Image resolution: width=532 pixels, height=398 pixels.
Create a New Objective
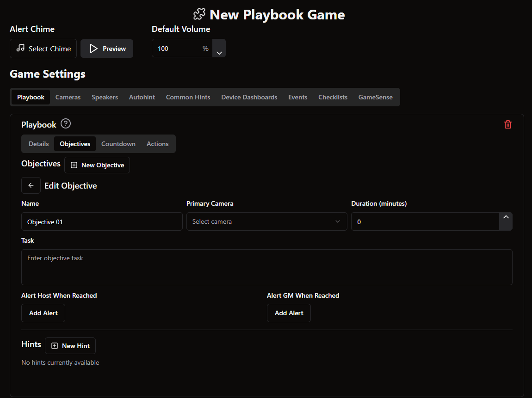tap(97, 165)
